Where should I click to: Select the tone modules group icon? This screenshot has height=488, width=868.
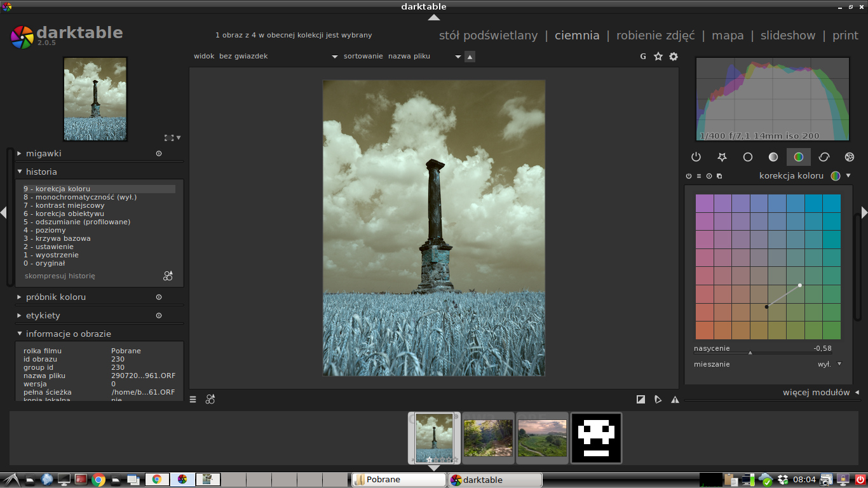tap(773, 157)
